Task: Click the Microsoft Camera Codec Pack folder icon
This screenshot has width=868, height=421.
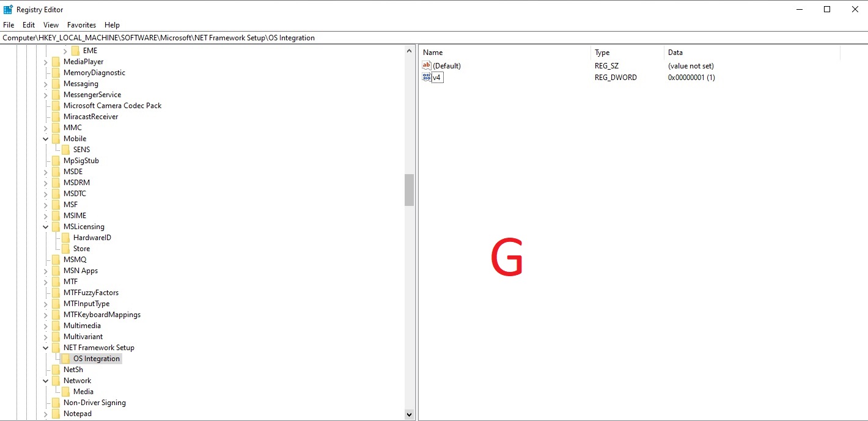Action: [56, 106]
